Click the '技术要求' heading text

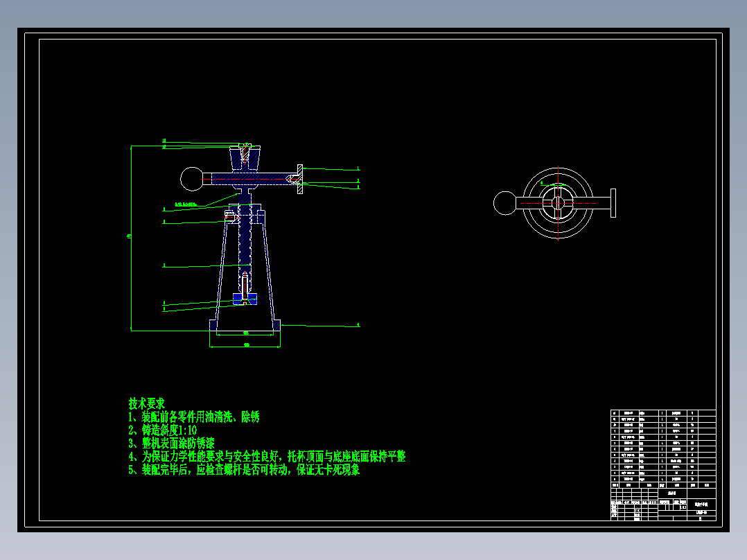[146, 403]
